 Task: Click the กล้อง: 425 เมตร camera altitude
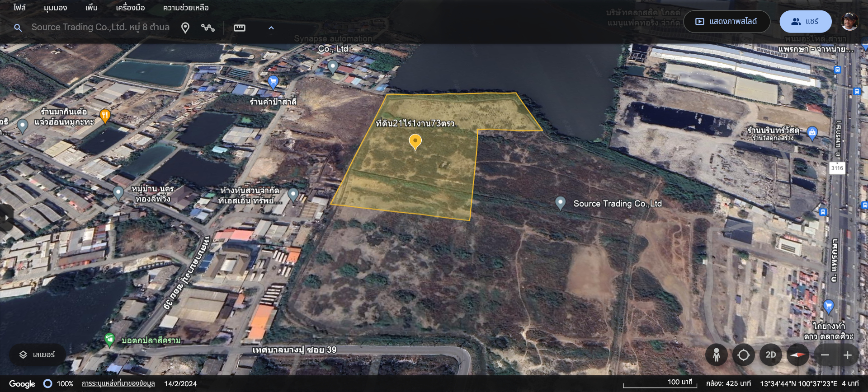pos(728,383)
